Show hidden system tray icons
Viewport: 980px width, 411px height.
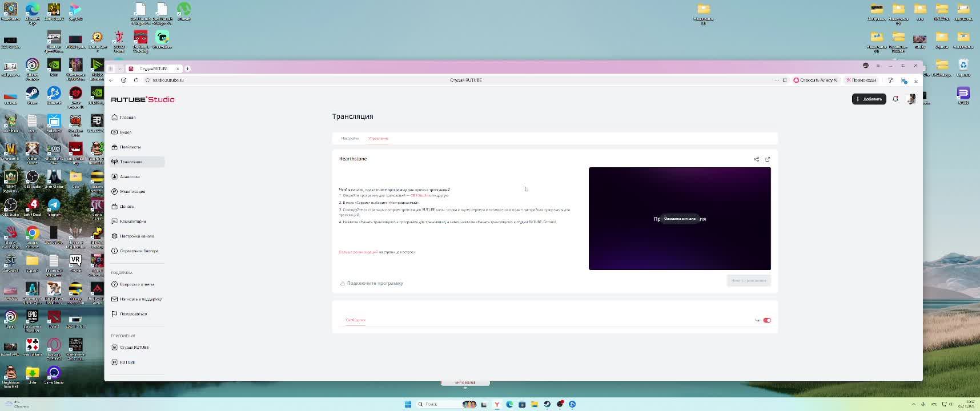coord(914,404)
